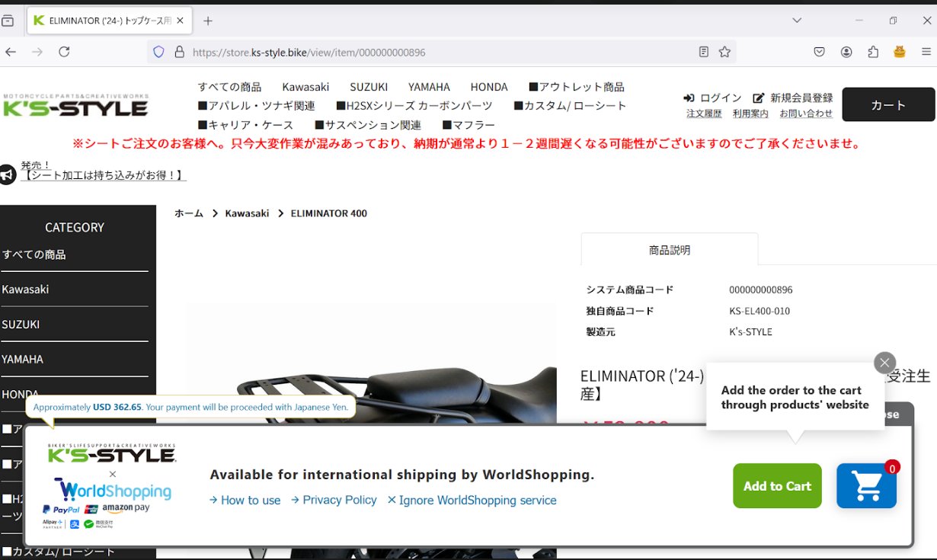Open the extensions puzzle icon
This screenshot has height=560, width=937.
point(873,52)
